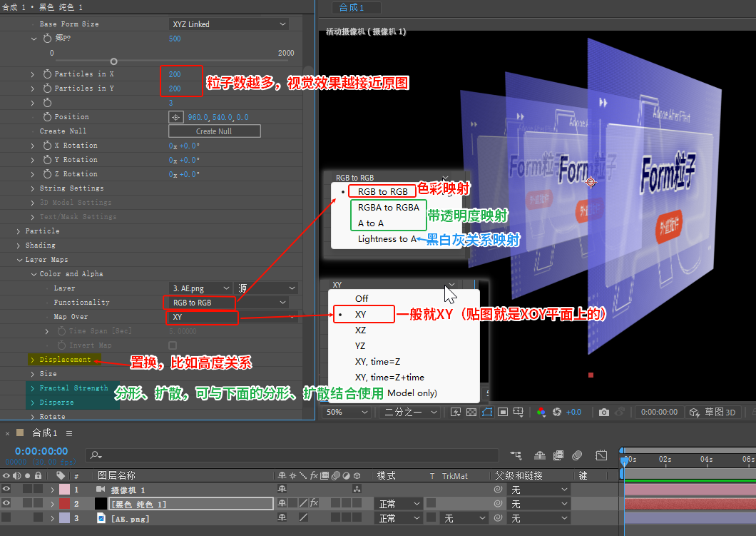Image resolution: width=756 pixels, height=536 pixels.
Task: Collapse the Layer Maps group
Action: tap(19, 260)
